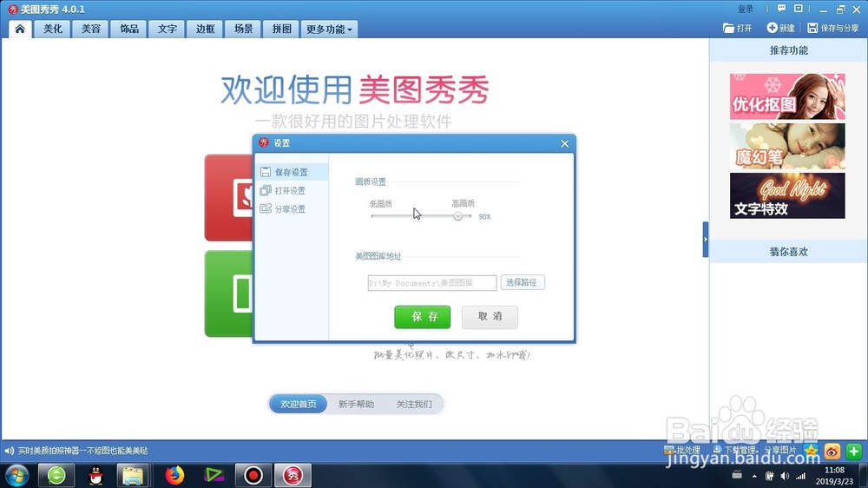Click the 实时美颜拍照神器 status bar message

pos(82,451)
